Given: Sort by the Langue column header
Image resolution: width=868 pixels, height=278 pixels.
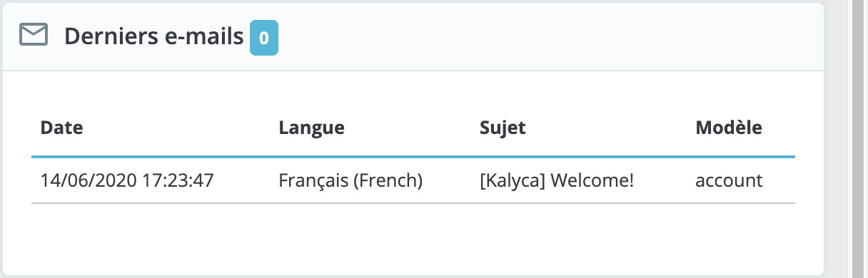Looking at the screenshot, I should pos(312,128).
